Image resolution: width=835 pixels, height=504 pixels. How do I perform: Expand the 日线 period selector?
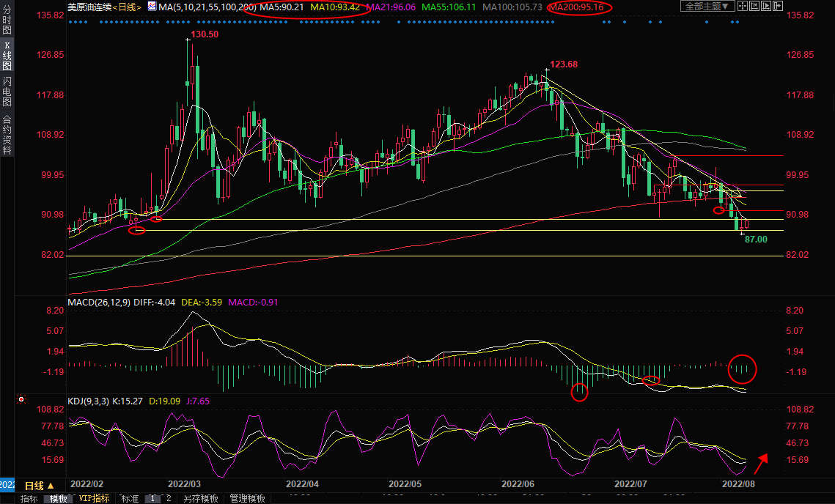click(x=40, y=486)
